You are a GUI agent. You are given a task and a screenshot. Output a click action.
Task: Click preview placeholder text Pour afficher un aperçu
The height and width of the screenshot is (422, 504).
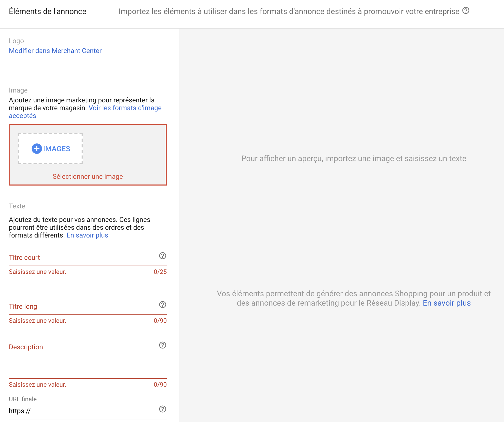[354, 159]
